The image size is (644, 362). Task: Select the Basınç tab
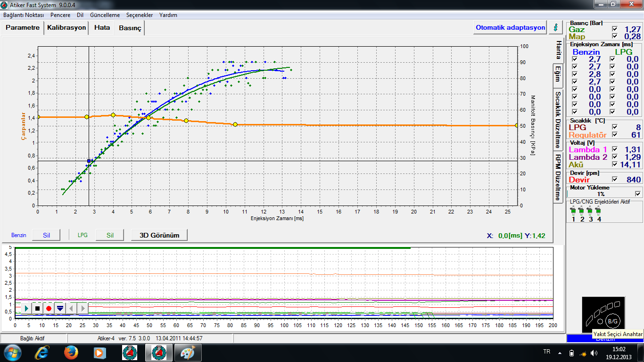pyautogui.click(x=130, y=28)
